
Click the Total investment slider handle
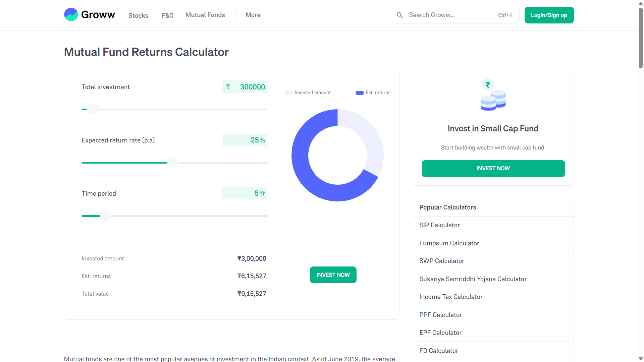tap(93, 109)
